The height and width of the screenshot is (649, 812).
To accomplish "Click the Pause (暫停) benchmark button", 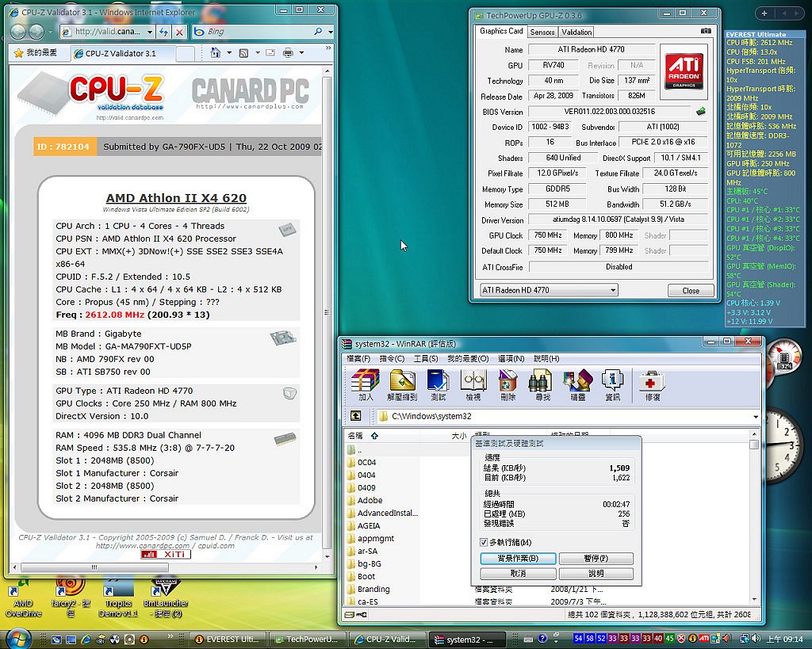I will [596, 559].
